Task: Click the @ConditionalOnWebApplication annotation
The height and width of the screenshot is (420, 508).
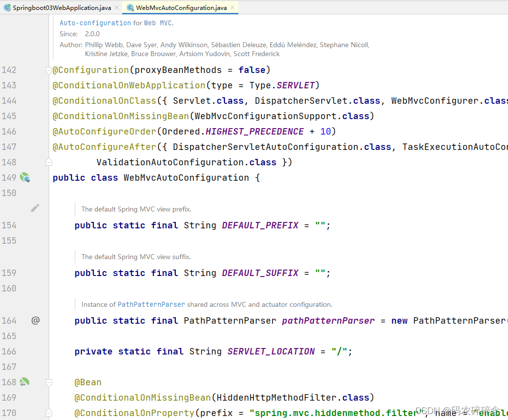Action: [x=129, y=85]
